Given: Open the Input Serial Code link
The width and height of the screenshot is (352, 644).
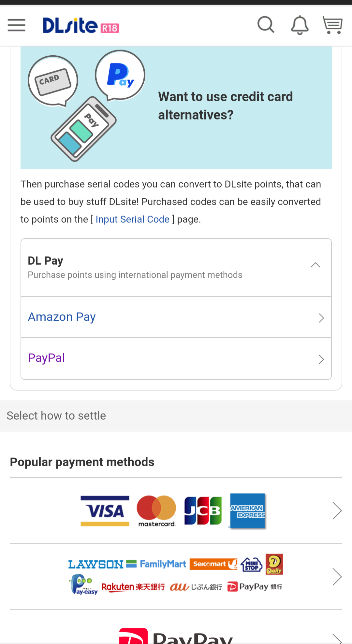Looking at the screenshot, I should [x=132, y=219].
